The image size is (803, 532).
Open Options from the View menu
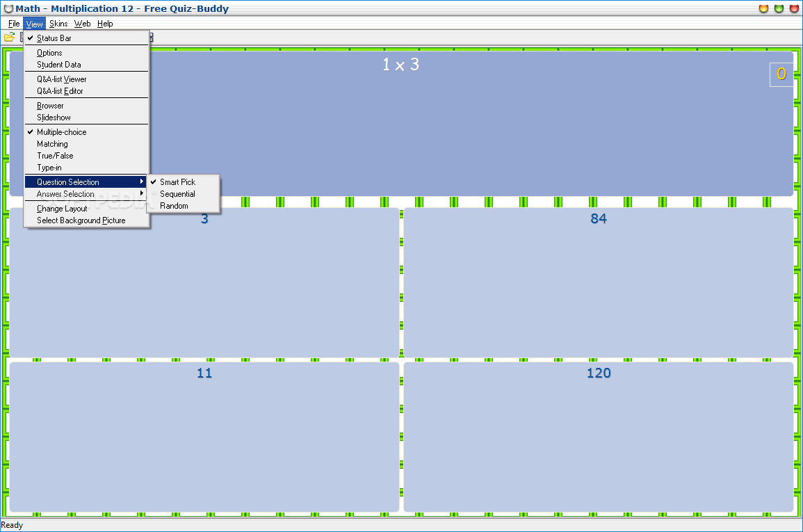[x=86, y=53]
